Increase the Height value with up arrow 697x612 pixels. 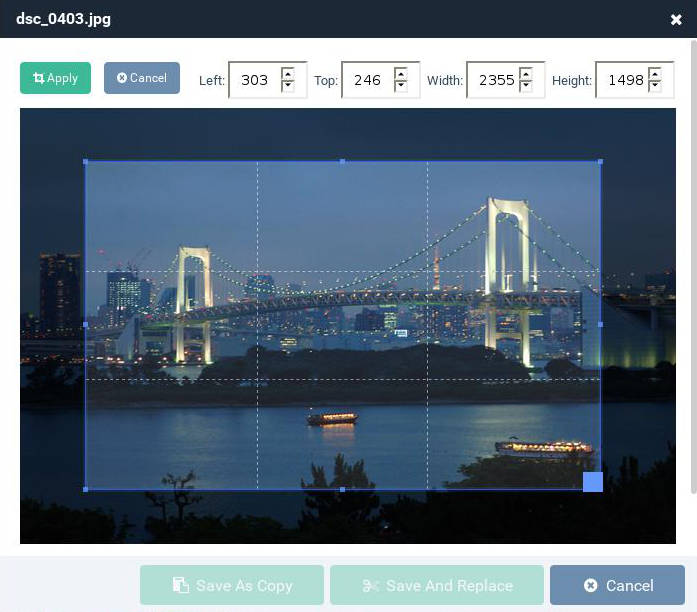click(655, 74)
